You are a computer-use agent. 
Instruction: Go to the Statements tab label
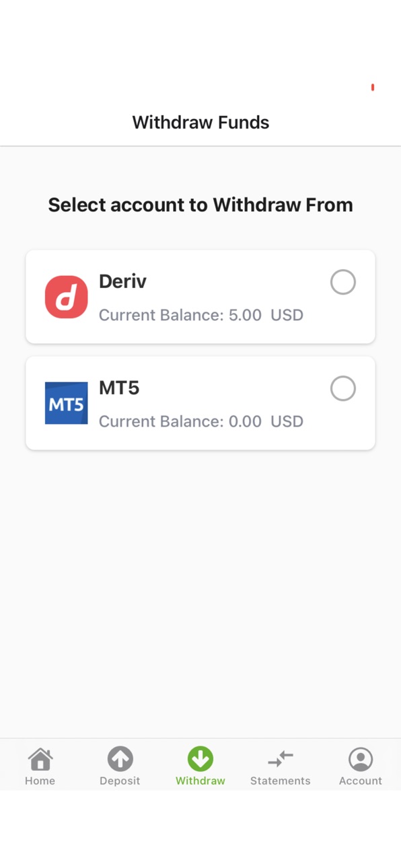click(281, 781)
